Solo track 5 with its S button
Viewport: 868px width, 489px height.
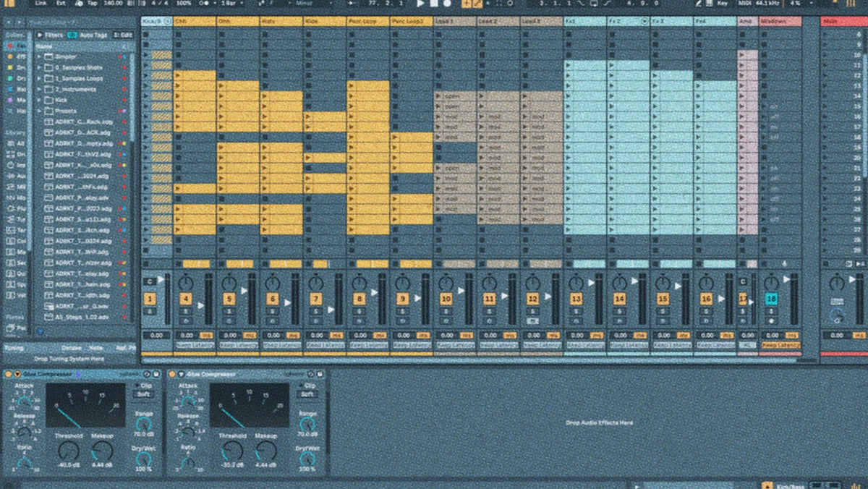[x=229, y=311]
